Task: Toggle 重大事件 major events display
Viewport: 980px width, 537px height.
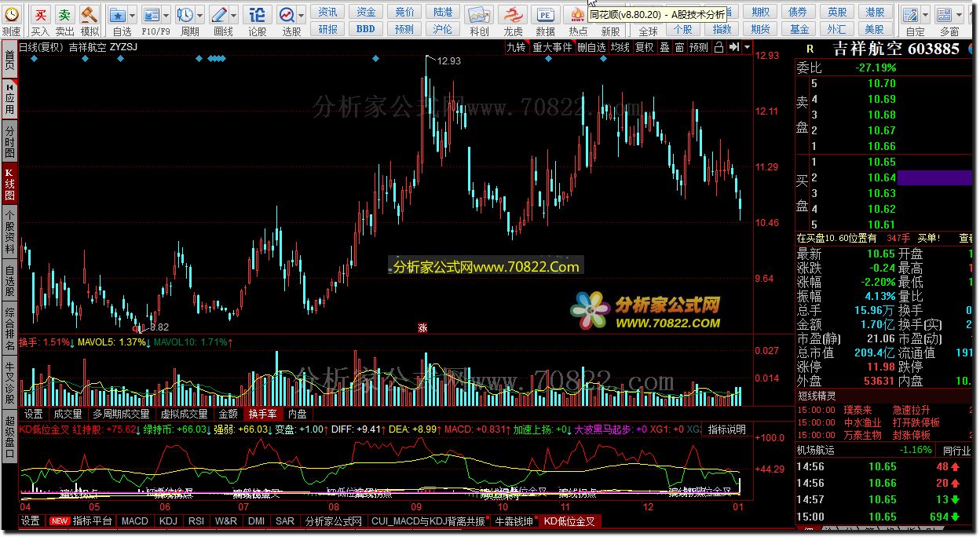Action: point(553,47)
